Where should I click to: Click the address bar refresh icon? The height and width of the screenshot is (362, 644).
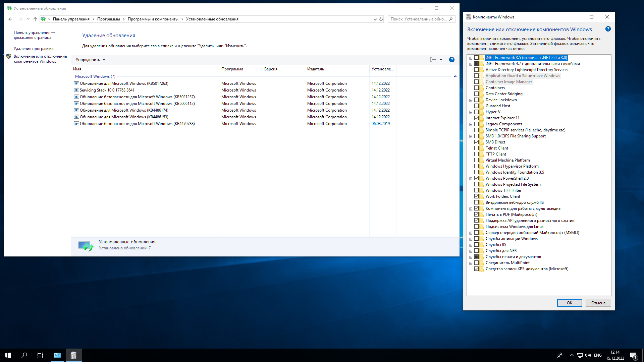pyautogui.click(x=381, y=19)
